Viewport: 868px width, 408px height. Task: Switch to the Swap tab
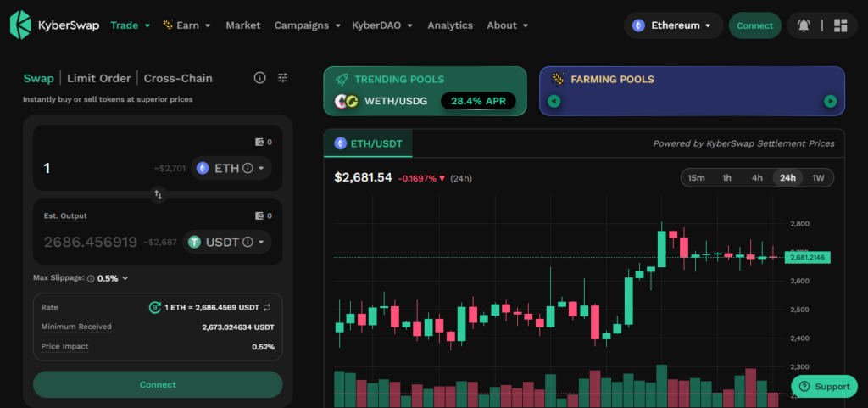[39, 78]
